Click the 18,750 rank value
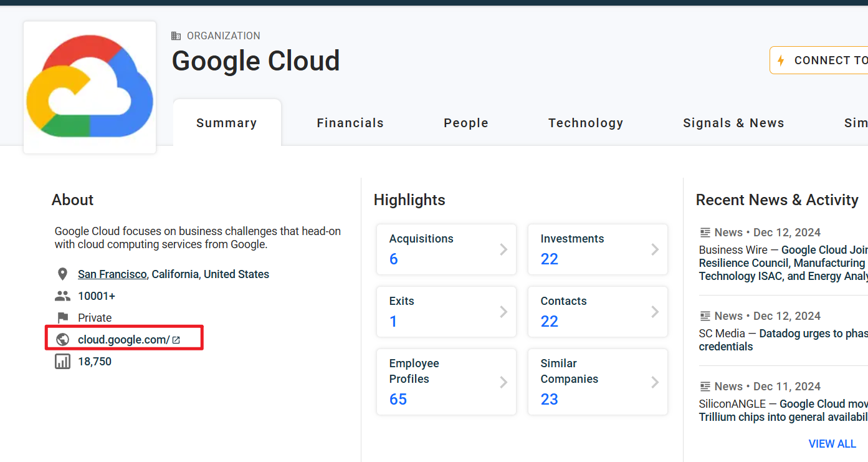 pyautogui.click(x=95, y=362)
